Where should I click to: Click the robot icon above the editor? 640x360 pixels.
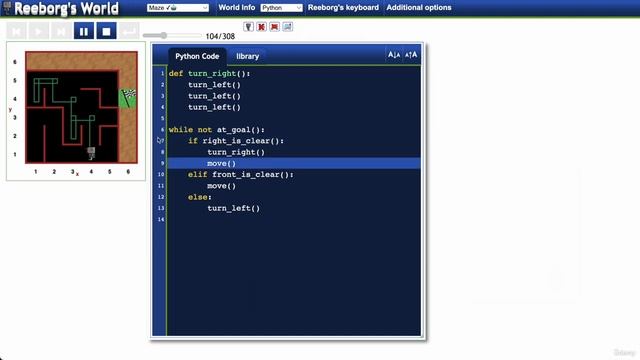248,27
